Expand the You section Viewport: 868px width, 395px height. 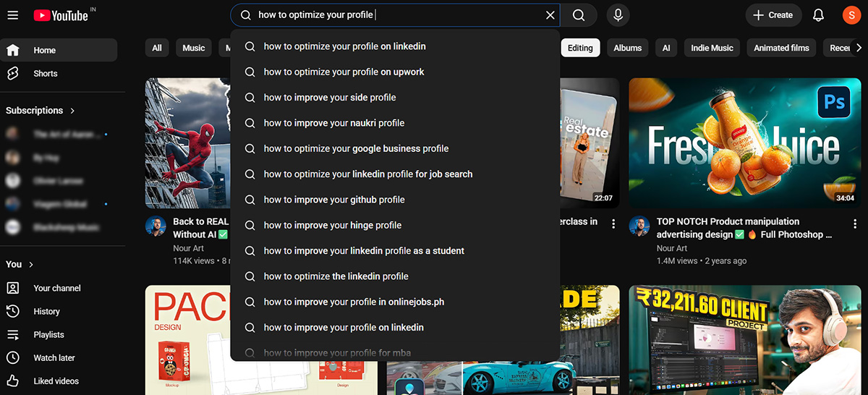point(20,264)
